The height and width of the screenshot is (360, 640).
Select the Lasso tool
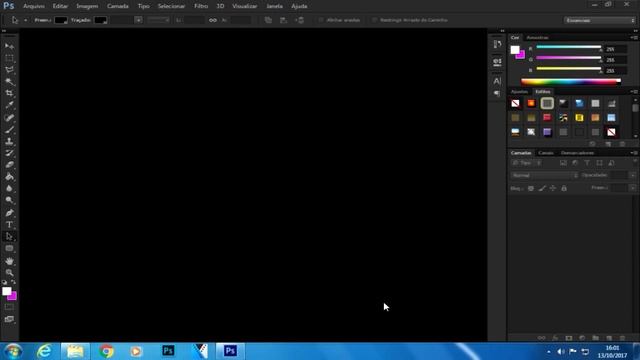9,70
